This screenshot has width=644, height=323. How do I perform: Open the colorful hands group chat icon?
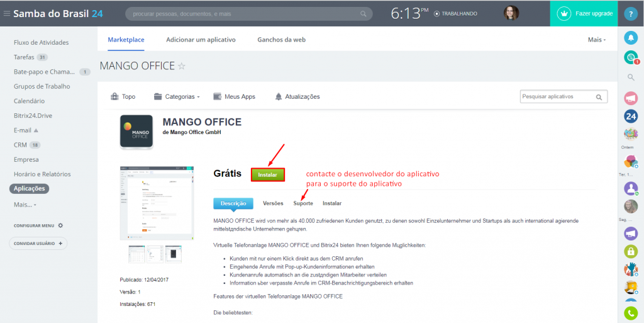tap(631, 269)
